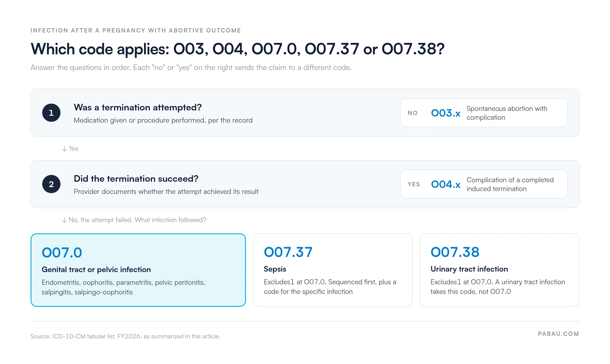Click 'No, the attempt failed' branch label
610x364 pixels.
tap(134, 220)
